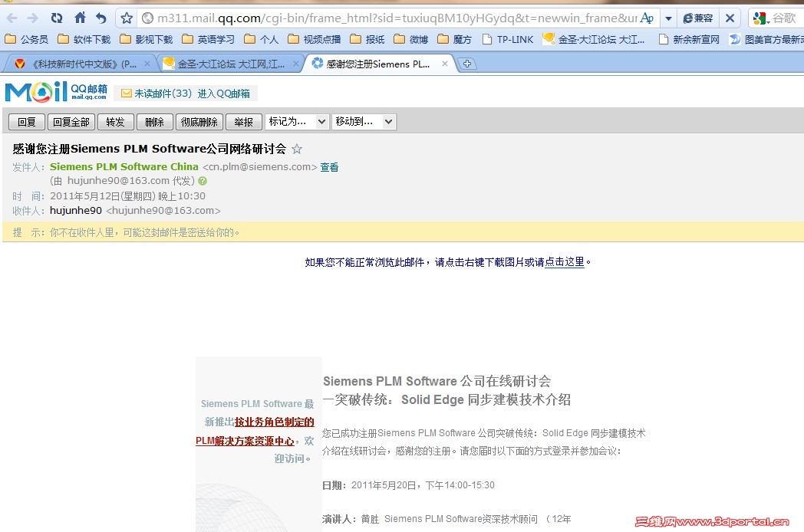Click sender name Siemens PLM Software China
The image size is (804, 532).
coord(124,166)
